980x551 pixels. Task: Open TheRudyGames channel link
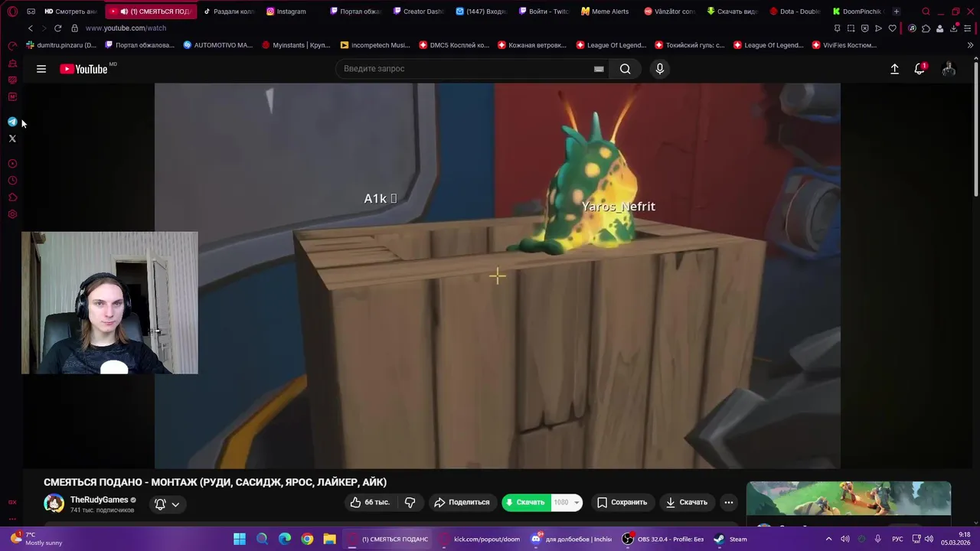pos(100,500)
